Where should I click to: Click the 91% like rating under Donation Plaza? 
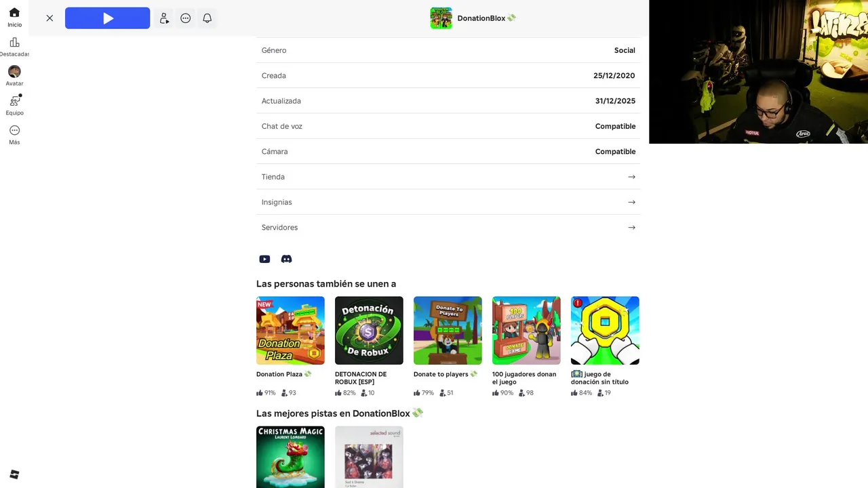(266, 393)
